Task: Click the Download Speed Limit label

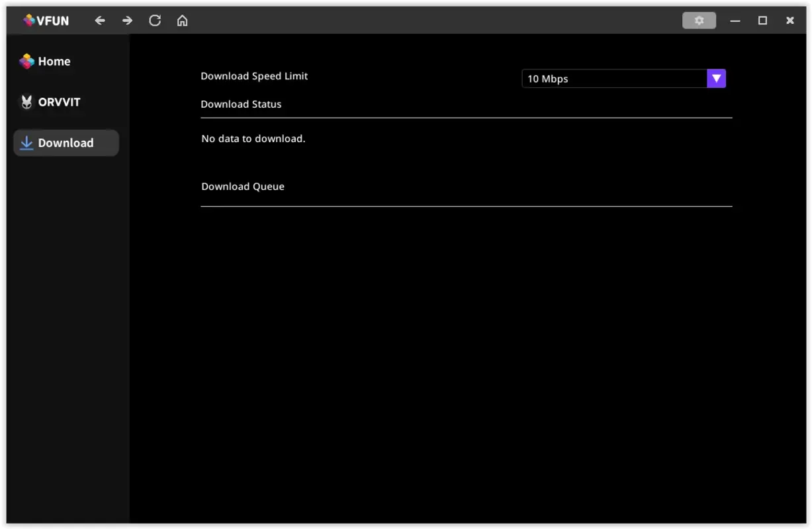Action: click(254, 75)
